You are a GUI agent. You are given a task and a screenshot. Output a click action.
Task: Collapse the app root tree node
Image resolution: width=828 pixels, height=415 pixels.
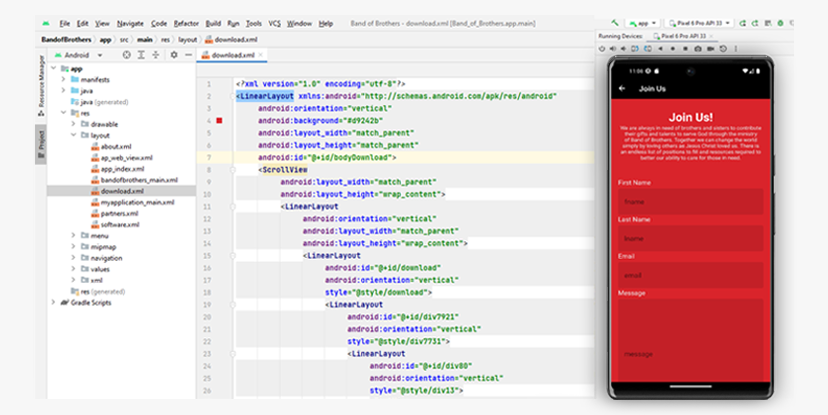(53, 69)
